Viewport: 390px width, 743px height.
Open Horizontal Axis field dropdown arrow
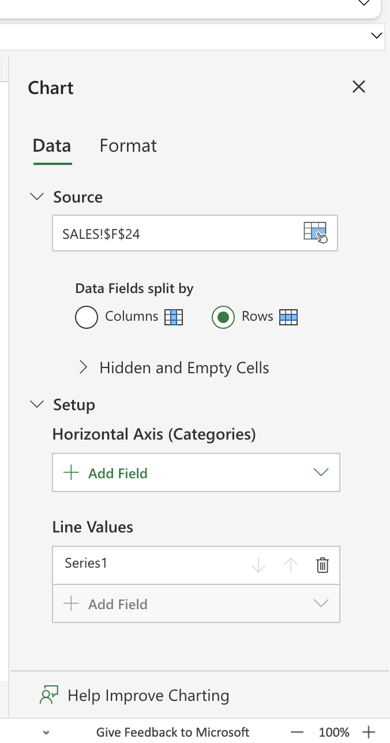point(321,472)
